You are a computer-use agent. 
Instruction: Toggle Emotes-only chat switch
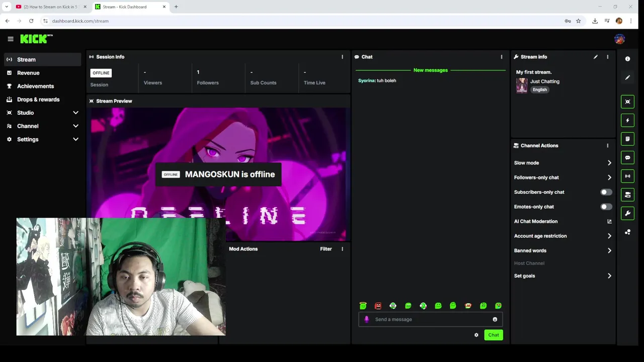tap(606, 207)
